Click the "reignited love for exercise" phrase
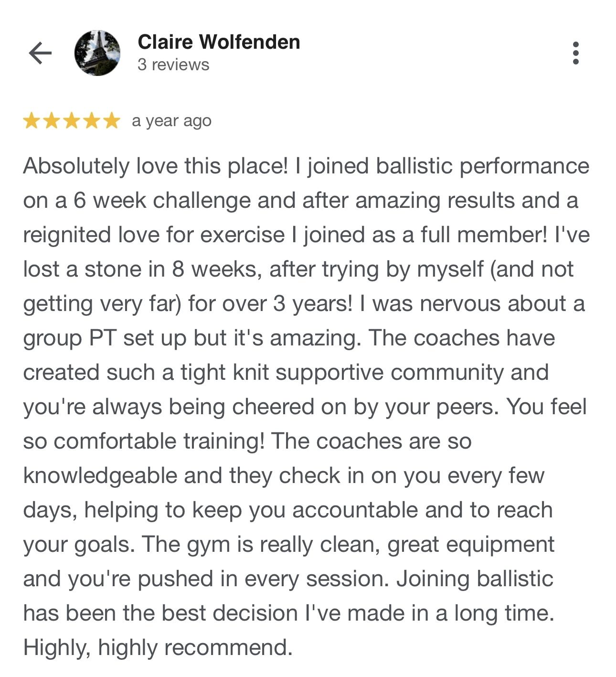 pyautogui.click(x=154, y=235)
